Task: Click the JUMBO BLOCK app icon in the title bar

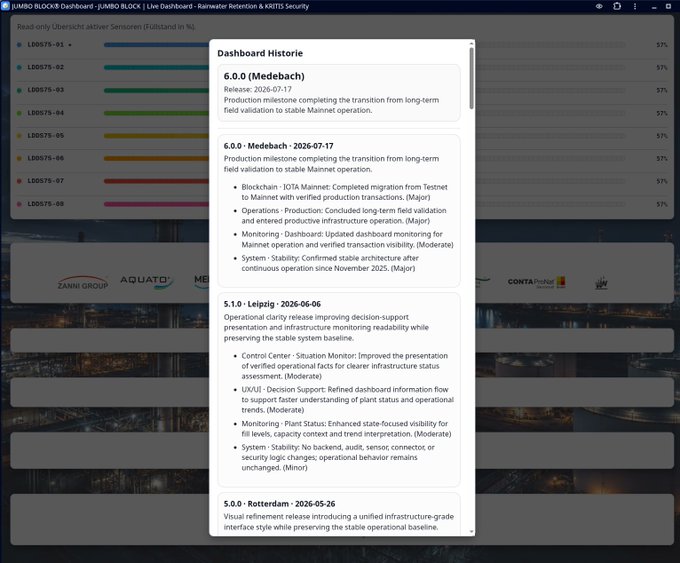Action: coord(5,6)
